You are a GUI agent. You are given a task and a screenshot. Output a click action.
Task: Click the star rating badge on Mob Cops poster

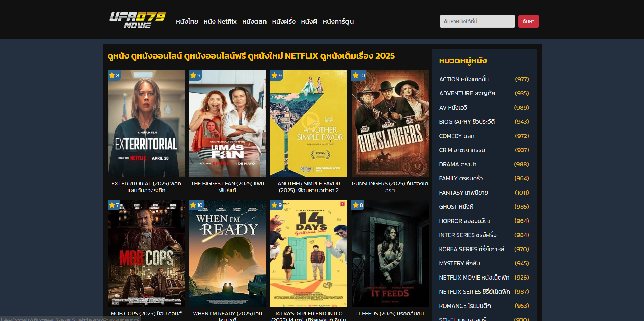[x=114, y=205]
